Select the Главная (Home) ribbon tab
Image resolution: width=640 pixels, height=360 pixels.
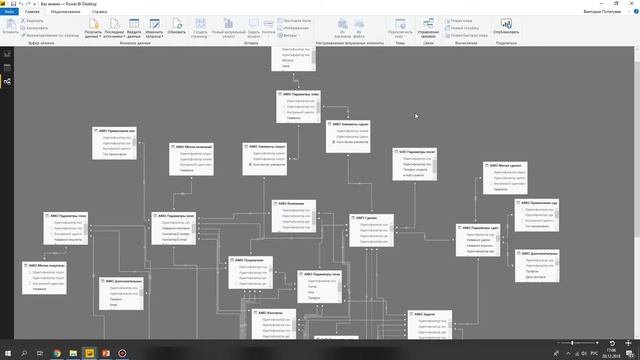(32, 11)
